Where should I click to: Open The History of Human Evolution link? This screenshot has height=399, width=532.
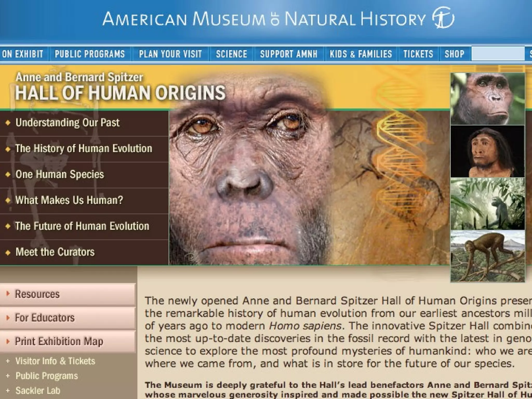point(84,149)
